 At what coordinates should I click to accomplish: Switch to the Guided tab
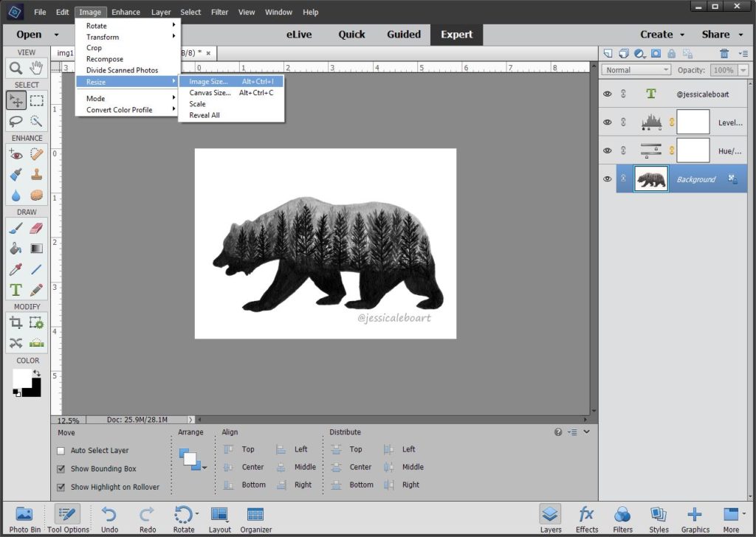(404, 35)
